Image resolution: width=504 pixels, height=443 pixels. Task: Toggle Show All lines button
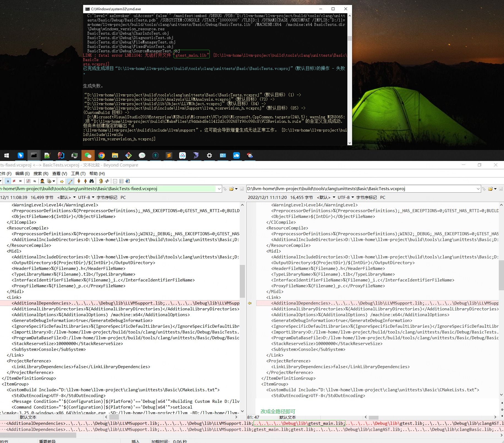click(8, 181)
